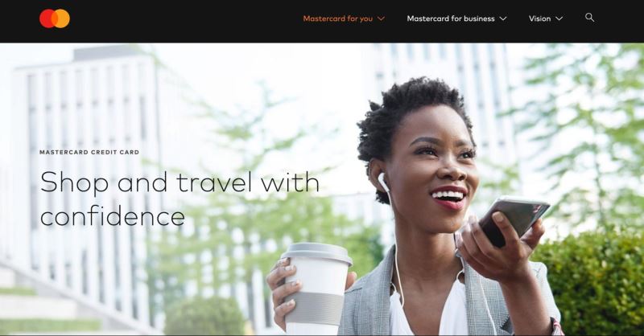Expand the Vision menu chevron
Viewport: 644px width, 336px height.
click(x=559, y=18)
